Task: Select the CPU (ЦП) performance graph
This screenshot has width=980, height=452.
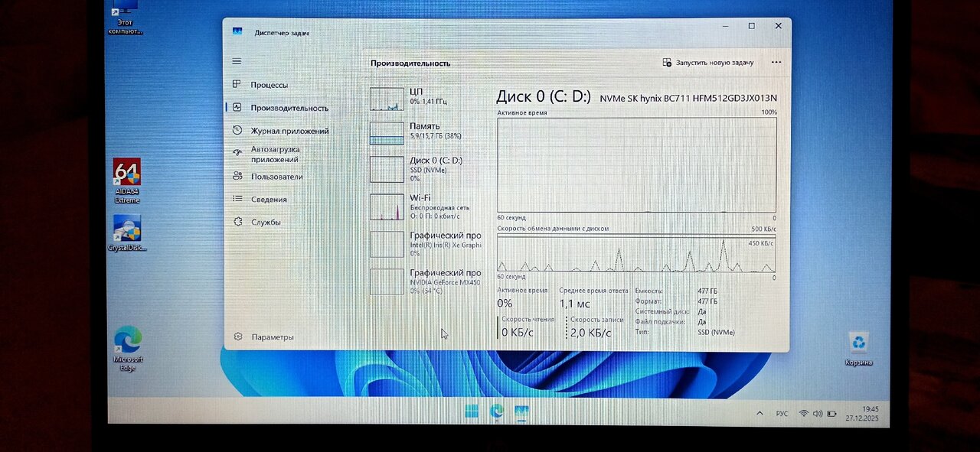Action: tap(387, 99)
